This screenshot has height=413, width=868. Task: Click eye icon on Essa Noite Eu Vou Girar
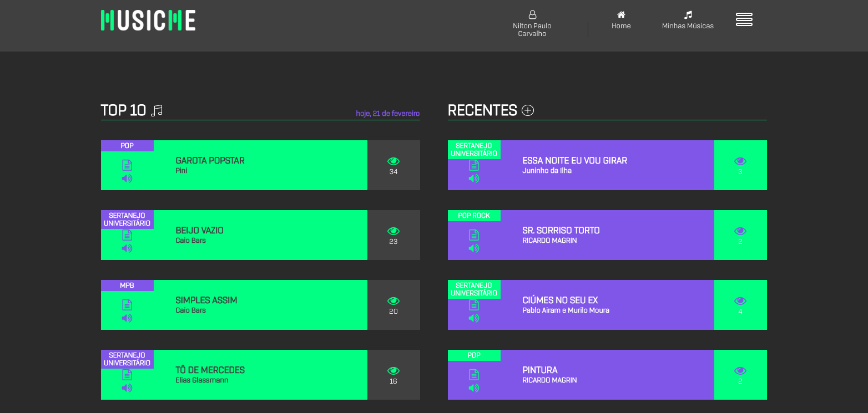coord(740,161)
